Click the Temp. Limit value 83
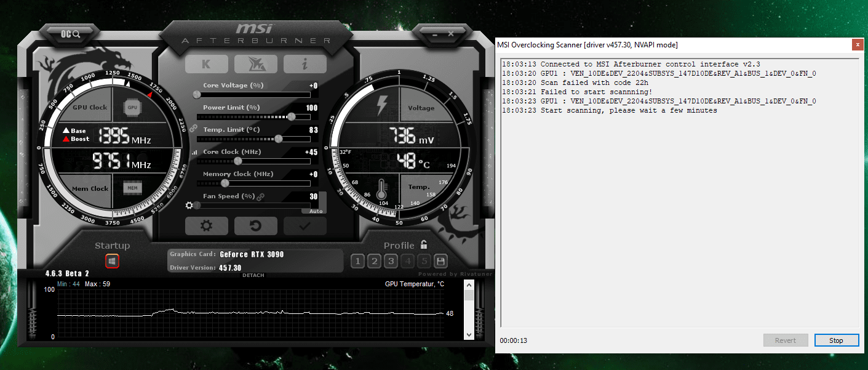The image size is (868, 370). coord(314,130)
